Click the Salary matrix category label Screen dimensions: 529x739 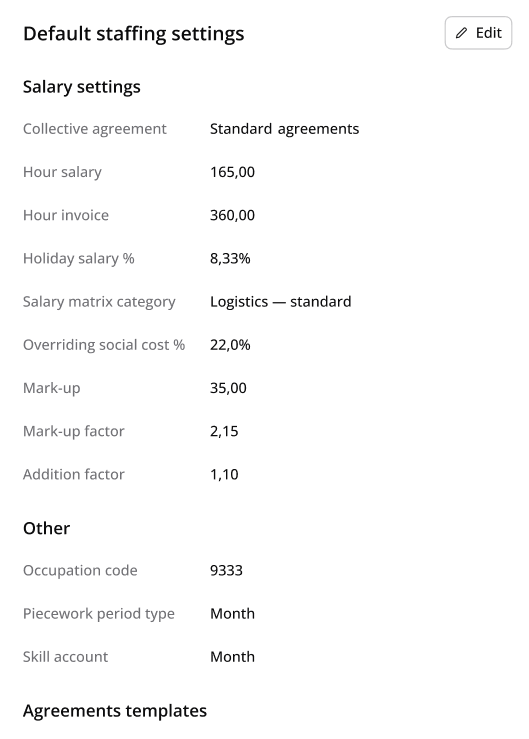tap(99, 302)
